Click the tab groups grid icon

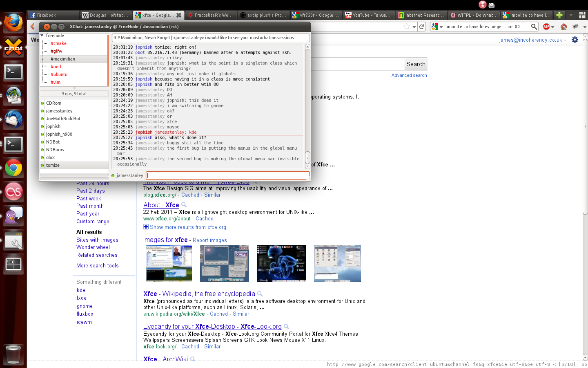[x=582, y=15]
